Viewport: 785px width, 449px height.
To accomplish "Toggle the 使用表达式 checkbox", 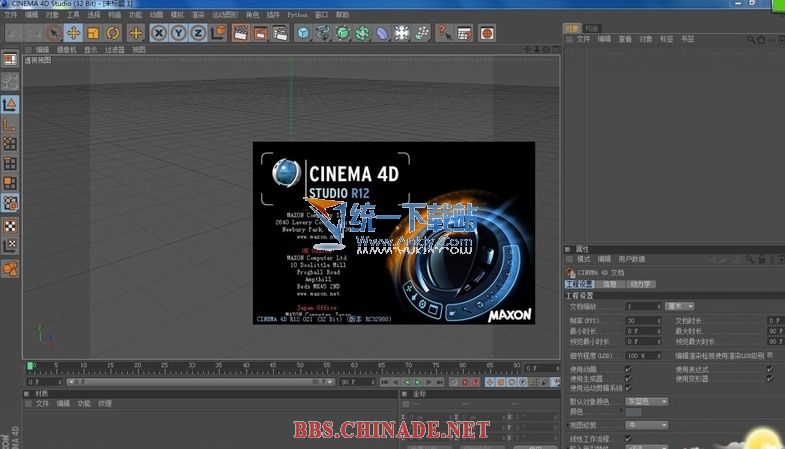I will click(x=770, y=369).
